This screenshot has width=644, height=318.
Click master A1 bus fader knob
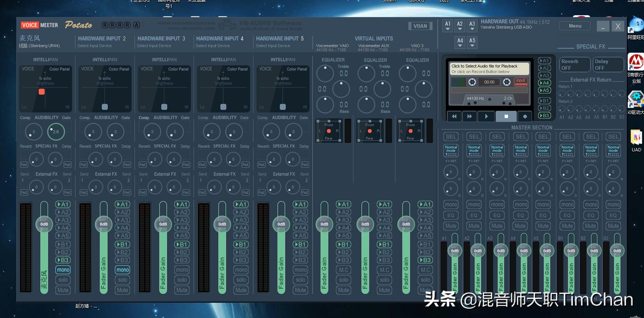[455, 251]
